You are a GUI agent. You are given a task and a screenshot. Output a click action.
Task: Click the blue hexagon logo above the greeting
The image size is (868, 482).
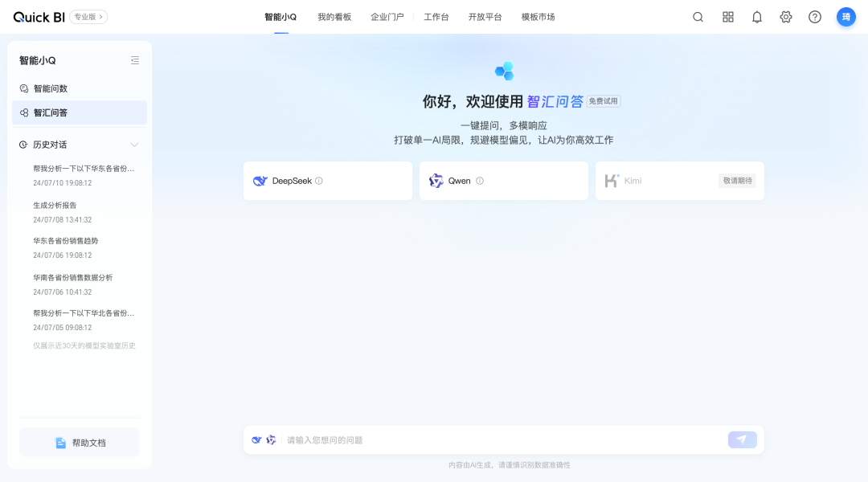click(504, 71)
